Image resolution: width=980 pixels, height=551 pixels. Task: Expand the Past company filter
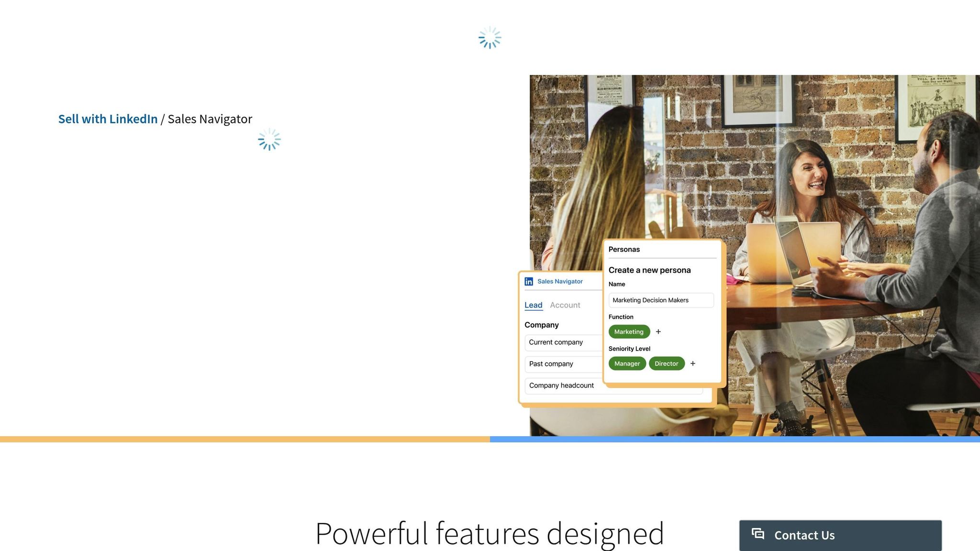pos(562,364)
